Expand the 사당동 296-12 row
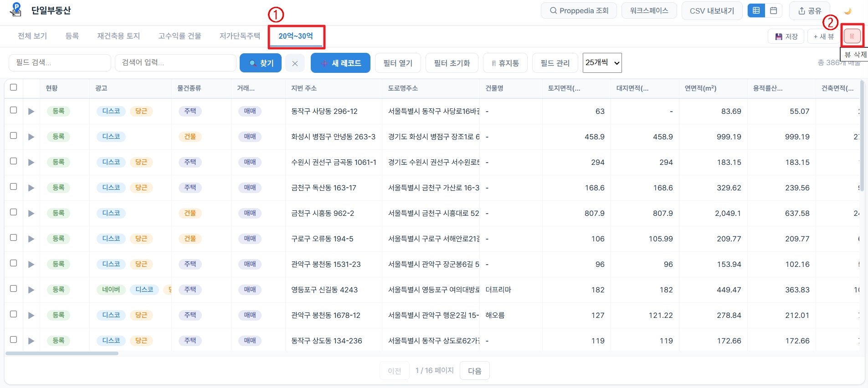 pos(31,112)
